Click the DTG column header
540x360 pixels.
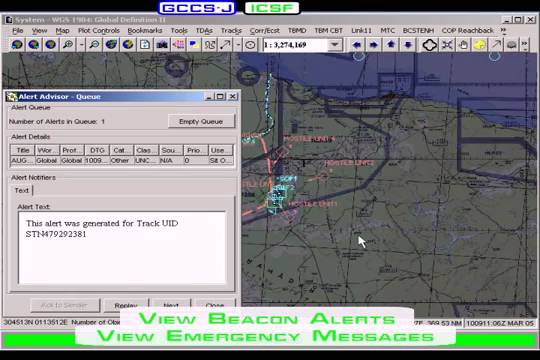point(97,150)
